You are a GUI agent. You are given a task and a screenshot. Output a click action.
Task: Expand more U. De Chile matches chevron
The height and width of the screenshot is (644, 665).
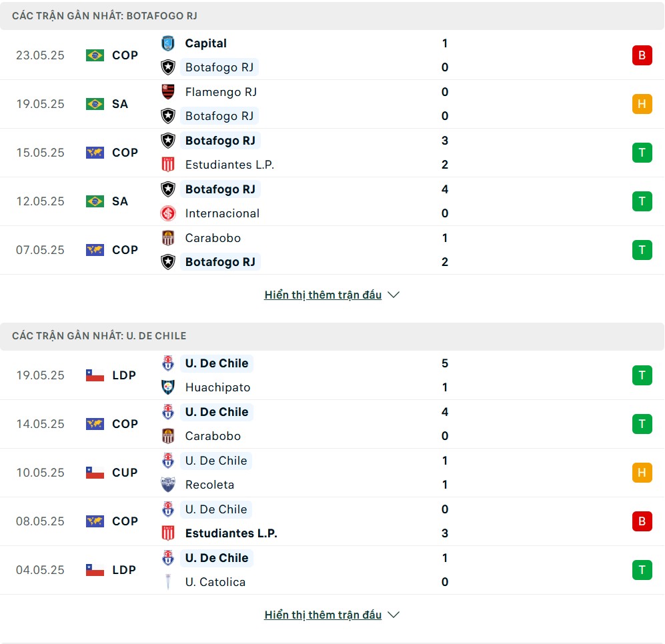tap(394, 615)
